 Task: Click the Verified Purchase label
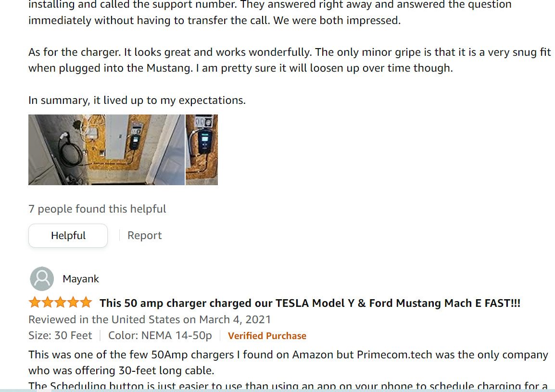click(267, 336)
